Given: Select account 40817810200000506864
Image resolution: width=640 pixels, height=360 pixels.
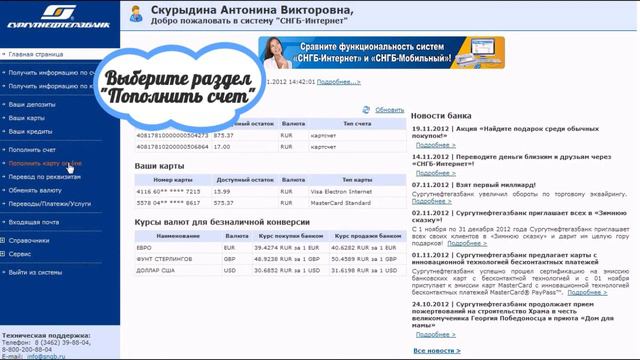Looking at the screenshot, I should tap(172, 147).
